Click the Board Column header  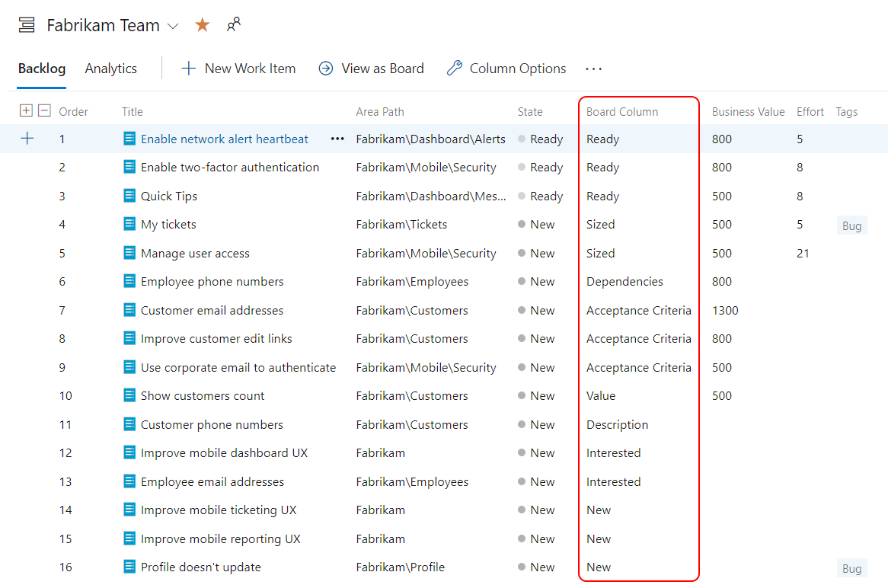[622, 112]
